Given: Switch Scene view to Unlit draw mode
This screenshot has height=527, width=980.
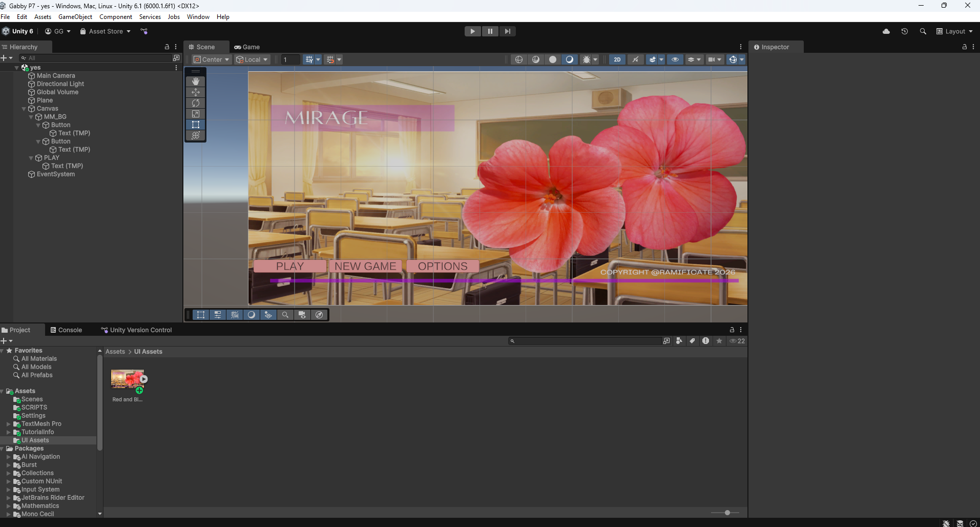Looking at the screenshot, I should click(x=553, y=59).
